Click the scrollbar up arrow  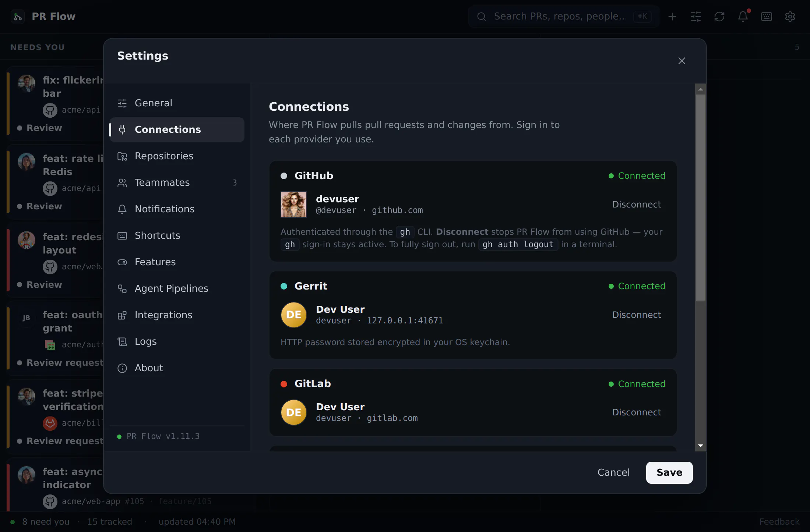coord(700,89)
